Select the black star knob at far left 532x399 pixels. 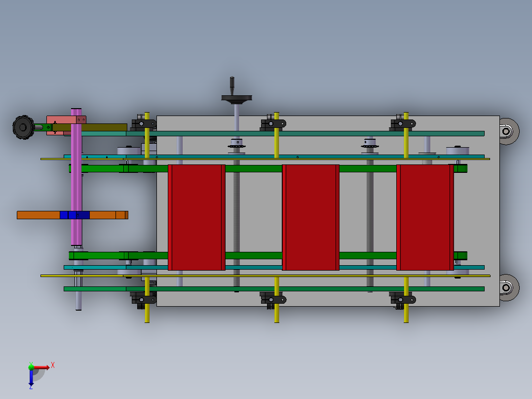[23, 127]
